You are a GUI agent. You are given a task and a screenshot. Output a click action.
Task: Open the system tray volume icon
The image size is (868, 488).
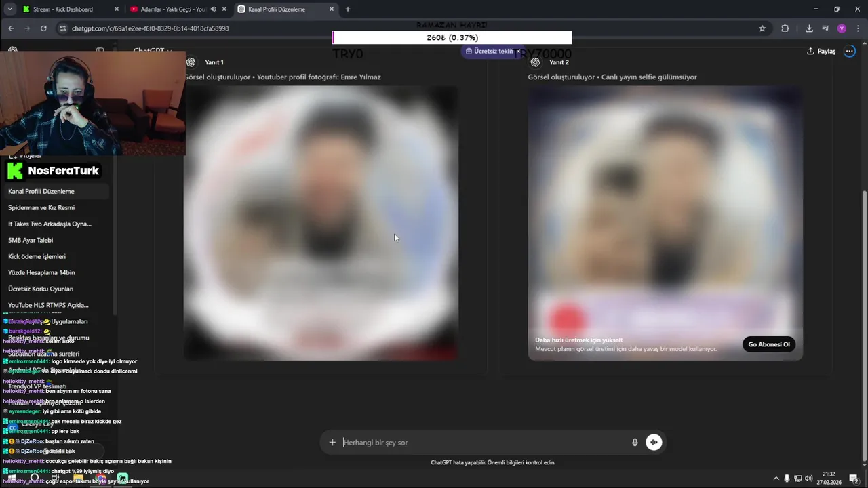(809, 479)
